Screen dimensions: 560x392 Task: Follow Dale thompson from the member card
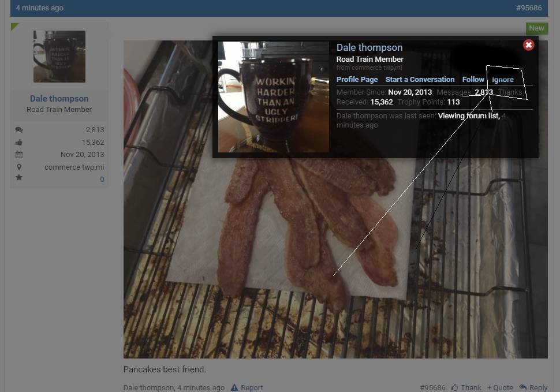473,80
